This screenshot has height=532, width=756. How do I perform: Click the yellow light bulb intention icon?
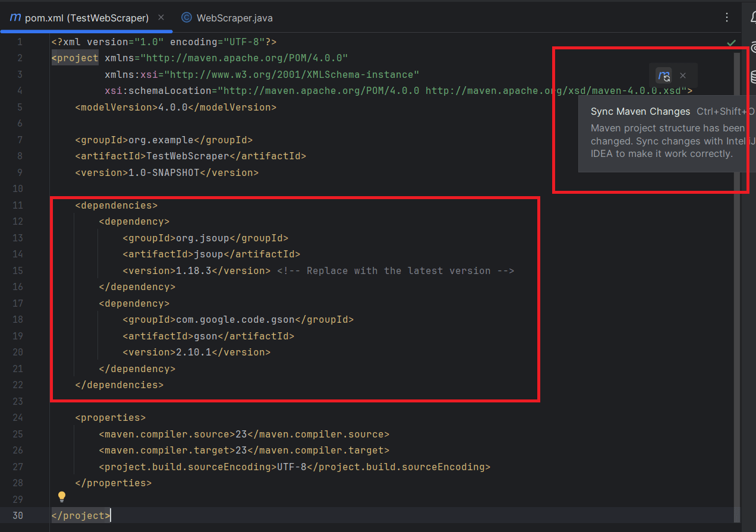coord(61,496)
